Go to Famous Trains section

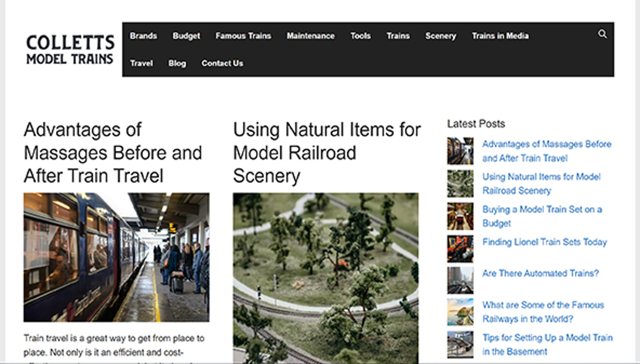coord(243,36)
